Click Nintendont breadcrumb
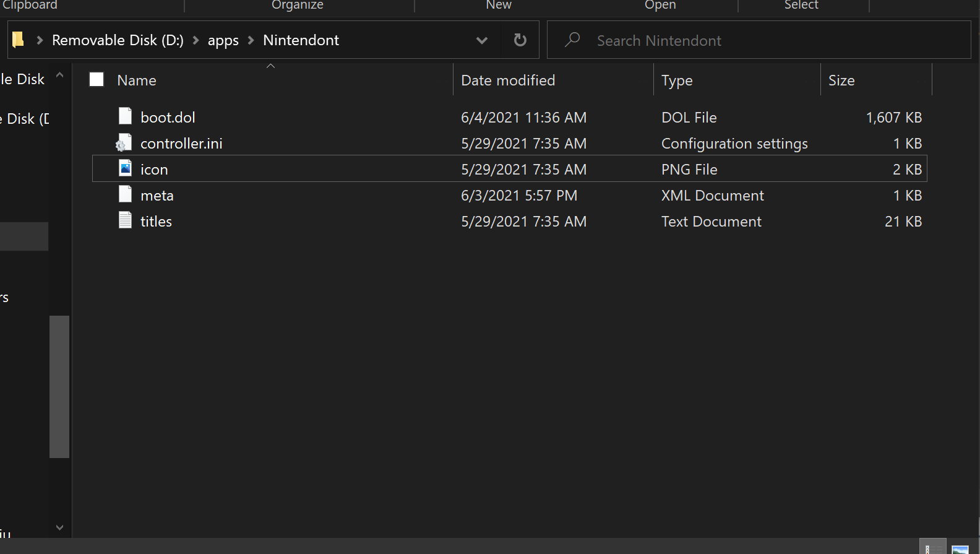 tap(301, 40)
